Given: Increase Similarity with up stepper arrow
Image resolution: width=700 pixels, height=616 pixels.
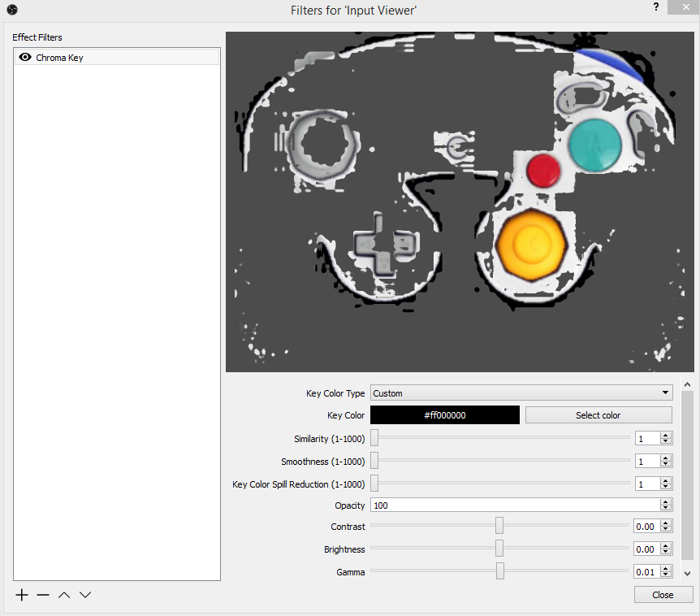Looking at the screenshot, I should coord(666,436).
